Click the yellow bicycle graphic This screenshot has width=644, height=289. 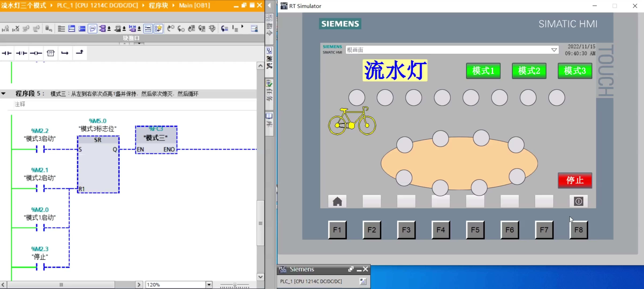pos(352,121)
